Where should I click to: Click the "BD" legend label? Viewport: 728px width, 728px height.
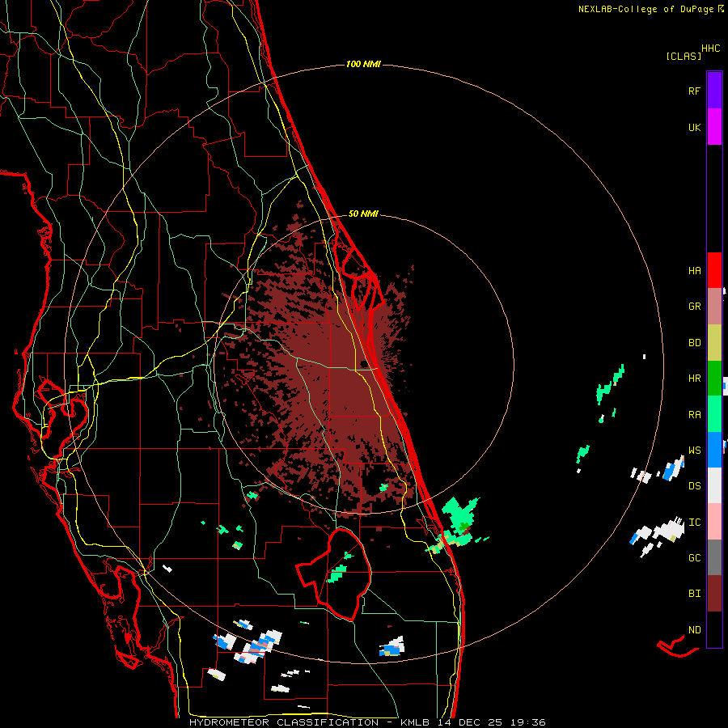coord(694,343)
